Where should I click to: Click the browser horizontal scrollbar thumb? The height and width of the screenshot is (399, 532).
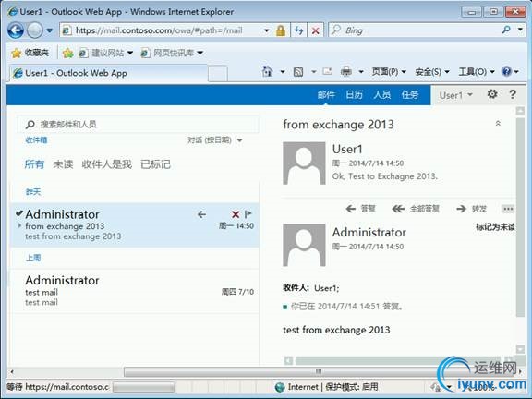pos(318,371)
